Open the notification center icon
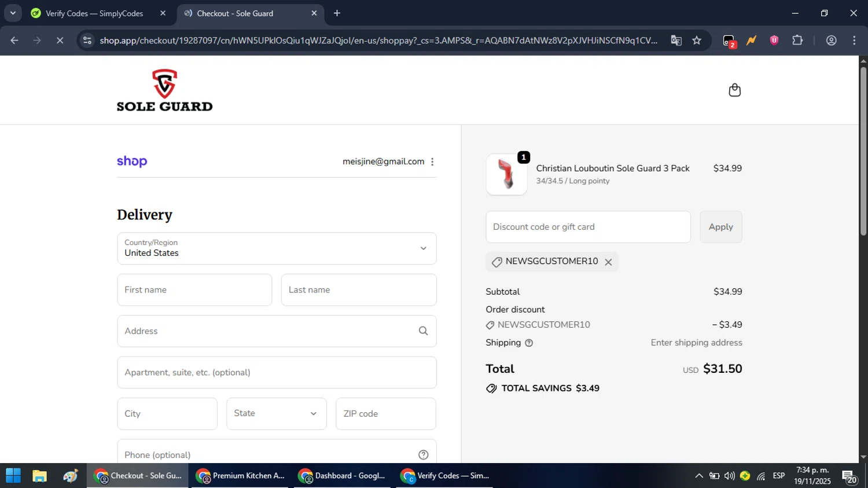 pyautogui.click(x=849, y=476)
